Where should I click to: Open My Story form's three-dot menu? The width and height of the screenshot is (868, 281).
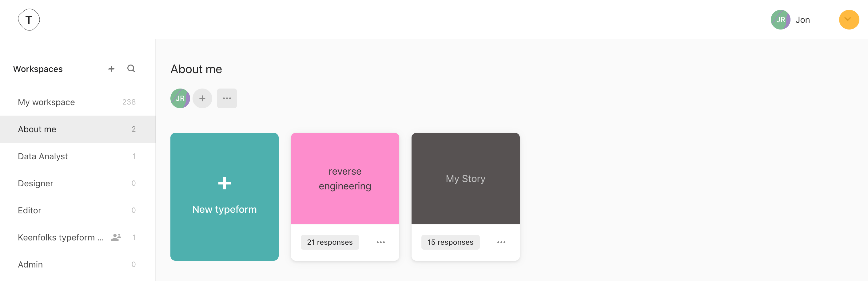coord(501,242)
